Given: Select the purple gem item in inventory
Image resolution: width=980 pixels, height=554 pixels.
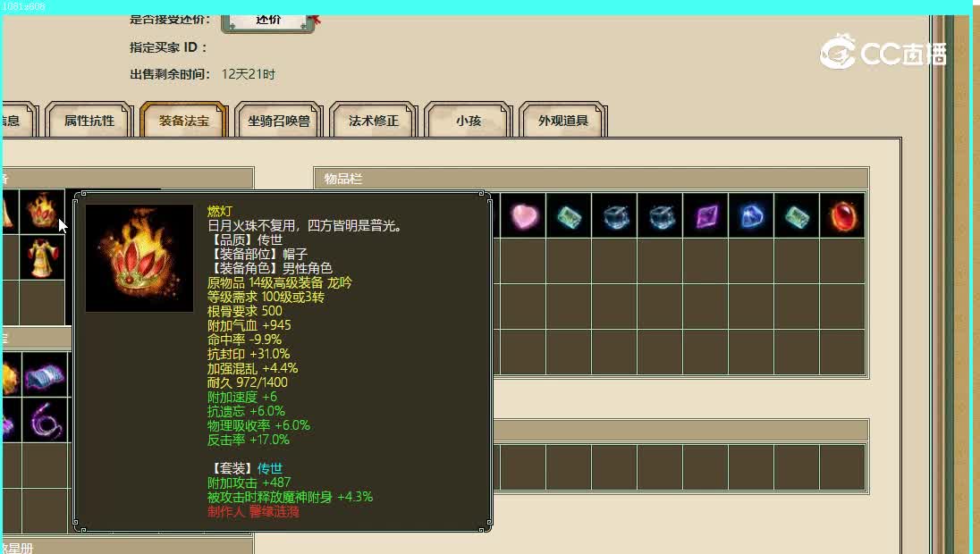Looking at the screenshot, I should pyautogui.click(x=705, y=215).
